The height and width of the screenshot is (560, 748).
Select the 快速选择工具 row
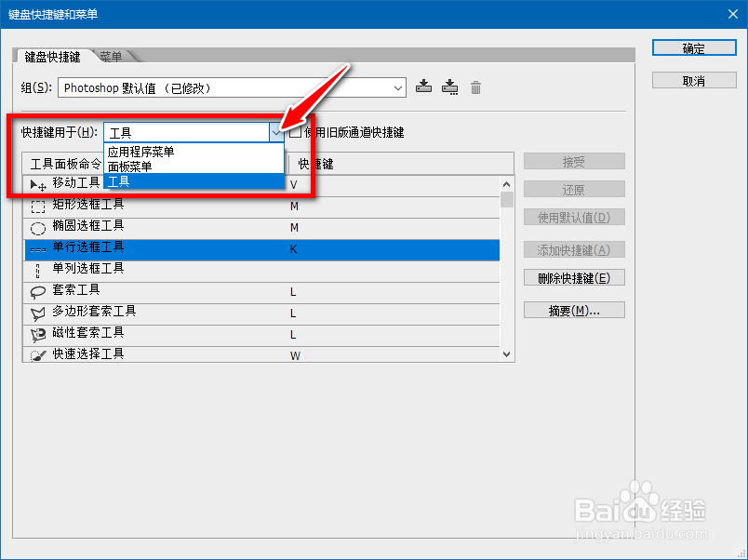(262, 354)
